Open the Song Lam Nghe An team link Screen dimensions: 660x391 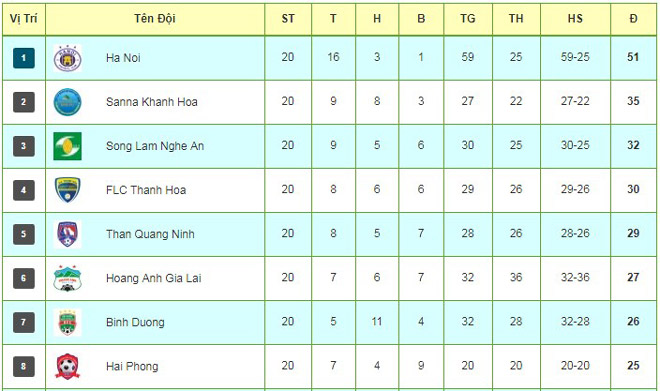click(x=155, y=146)
